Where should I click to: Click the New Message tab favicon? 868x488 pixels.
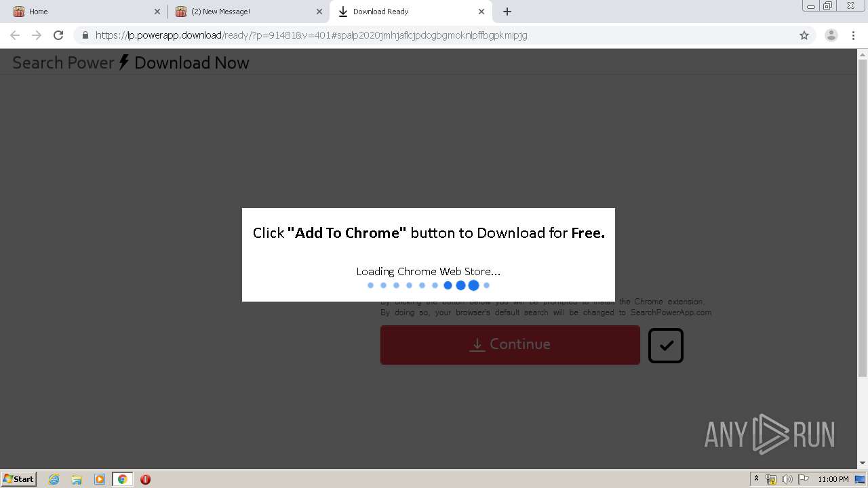(181, 12)
